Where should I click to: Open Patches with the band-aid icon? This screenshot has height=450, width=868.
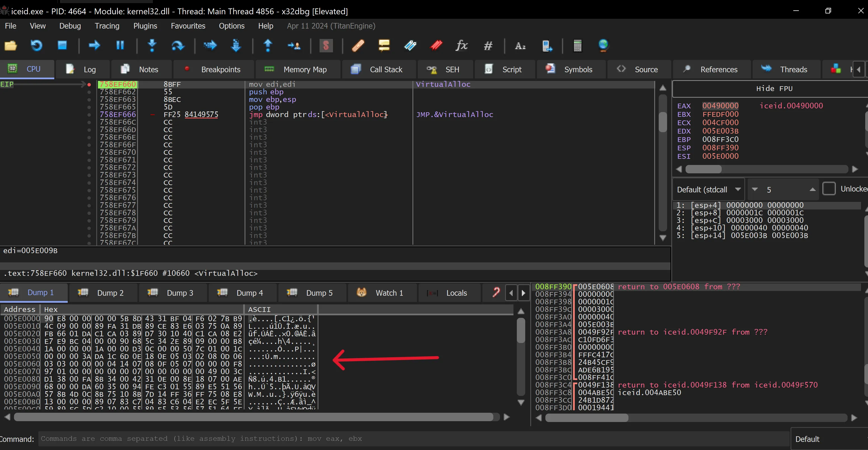pyautogui.click(x=358, y=46)
